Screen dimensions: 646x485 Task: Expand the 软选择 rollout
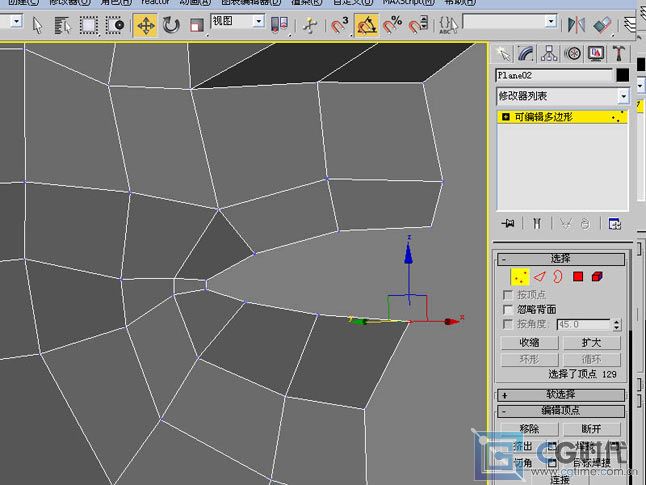pos(561,395)
